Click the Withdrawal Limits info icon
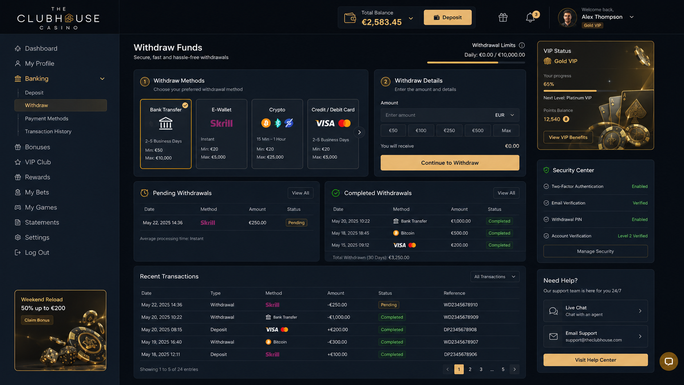This screenshot has height=385, width=684. click(x=522, y=45)
